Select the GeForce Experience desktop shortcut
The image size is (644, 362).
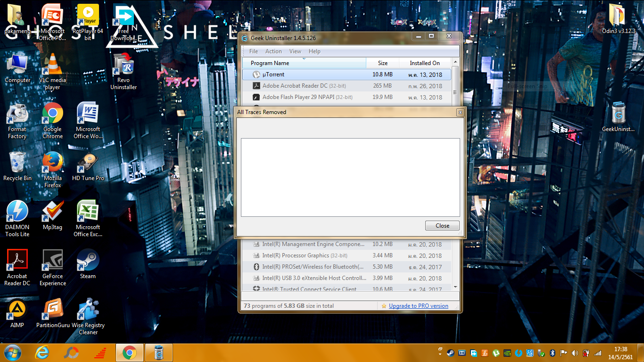[52, 268]
